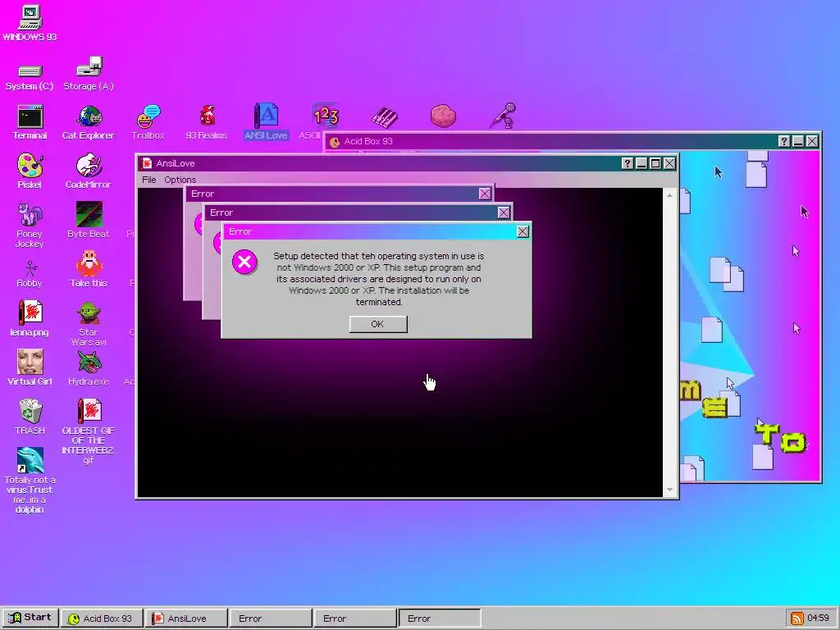Click the Acid Box 93 help button
Viewport: 840px width, 630px height.
point(783,141)
